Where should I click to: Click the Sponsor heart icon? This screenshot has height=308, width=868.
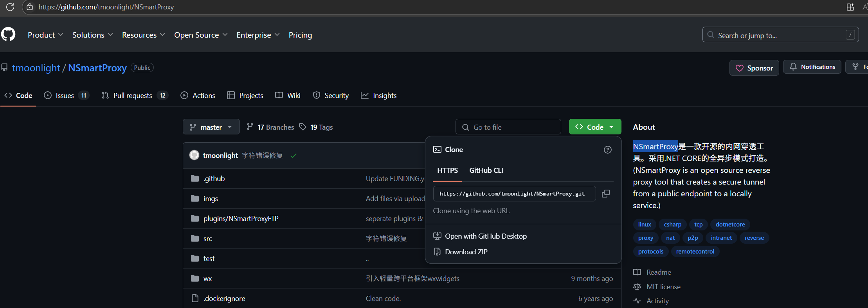739,68
